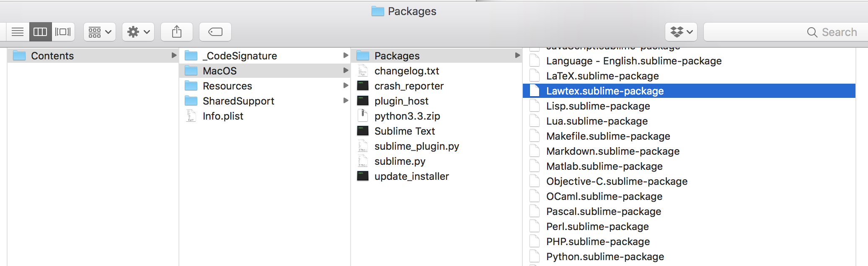Select highlighted Lawtex.sublime-package
Viewport: 868px width, 266px height.
[x=689, y=91]
